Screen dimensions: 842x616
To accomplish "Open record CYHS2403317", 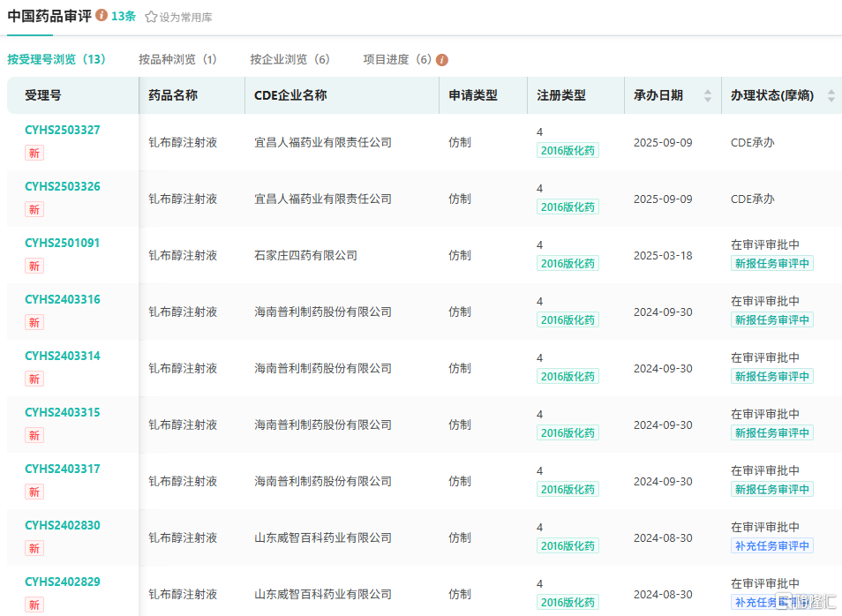I will [63, 469].
